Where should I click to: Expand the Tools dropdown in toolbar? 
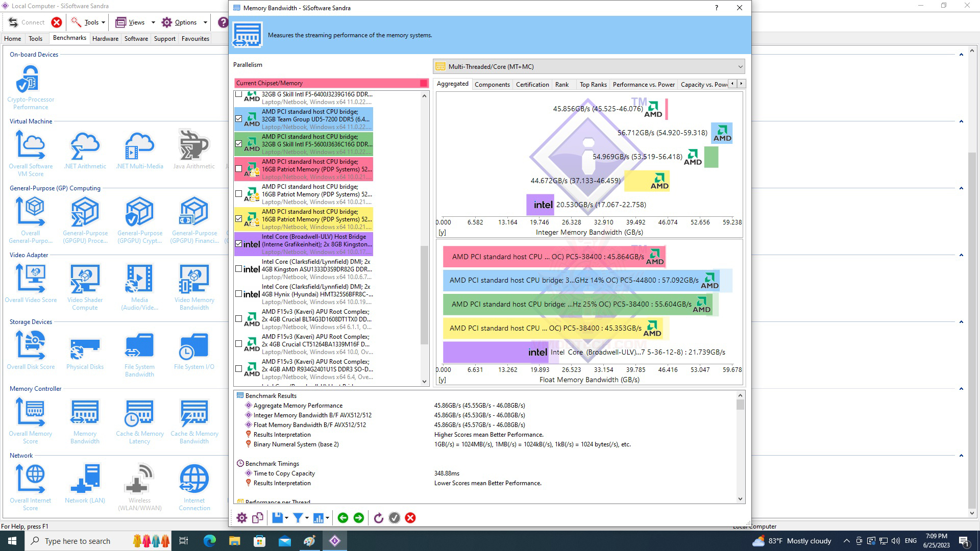click(103, 22)
